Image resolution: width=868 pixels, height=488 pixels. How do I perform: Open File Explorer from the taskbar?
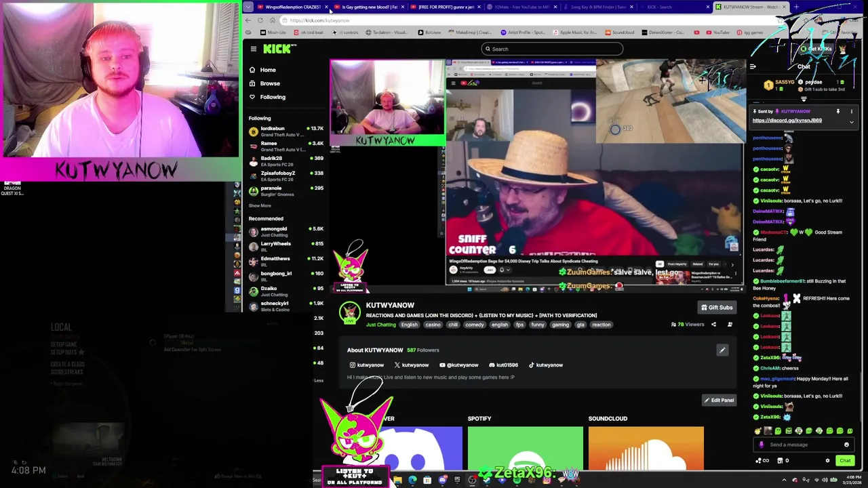(x=398, y=481)
